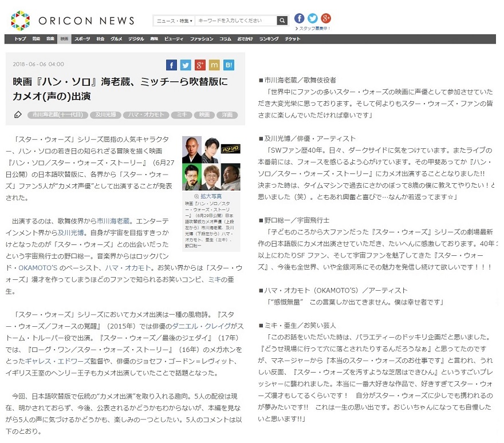The image size is (504, 443).
Task: Click the Oricon News hexagon logo
Action: pyautogui.click(x=20, y=21)
